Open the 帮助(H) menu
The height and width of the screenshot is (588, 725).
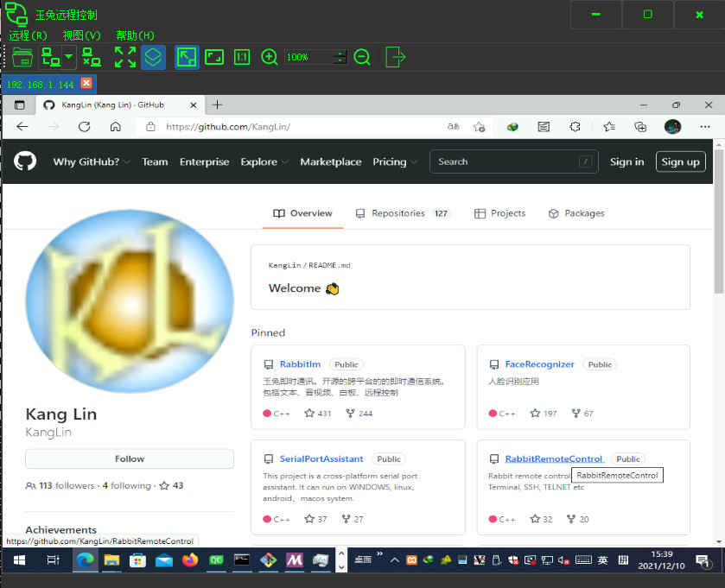[x=135, y=35]
